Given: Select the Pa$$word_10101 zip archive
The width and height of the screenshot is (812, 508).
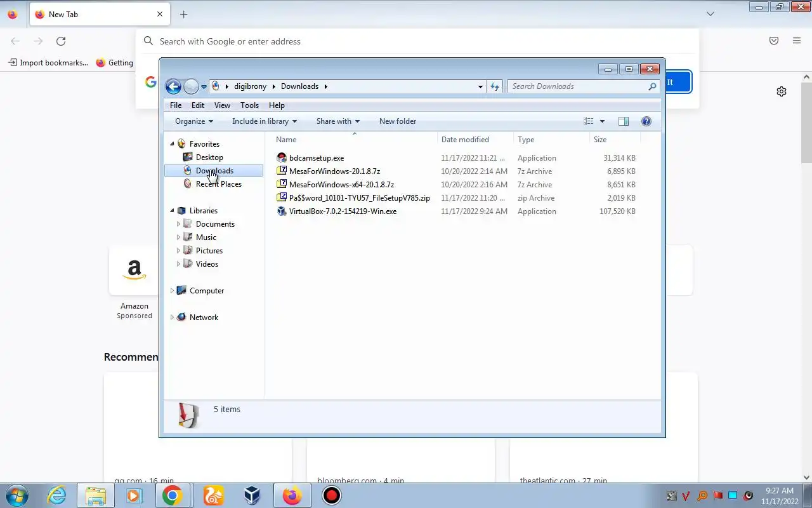Looking at the screenshot, I should [x=360, y=198].
